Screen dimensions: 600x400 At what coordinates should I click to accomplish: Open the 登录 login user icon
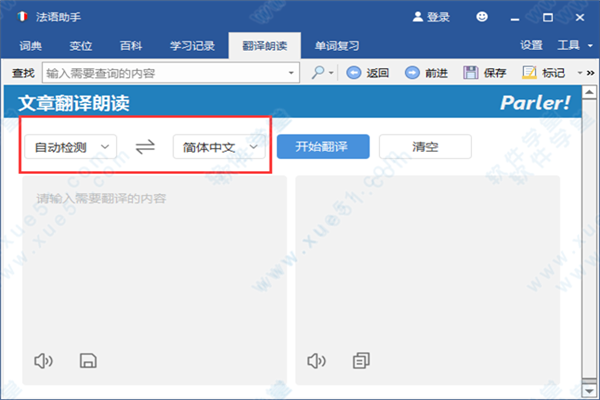417,17
